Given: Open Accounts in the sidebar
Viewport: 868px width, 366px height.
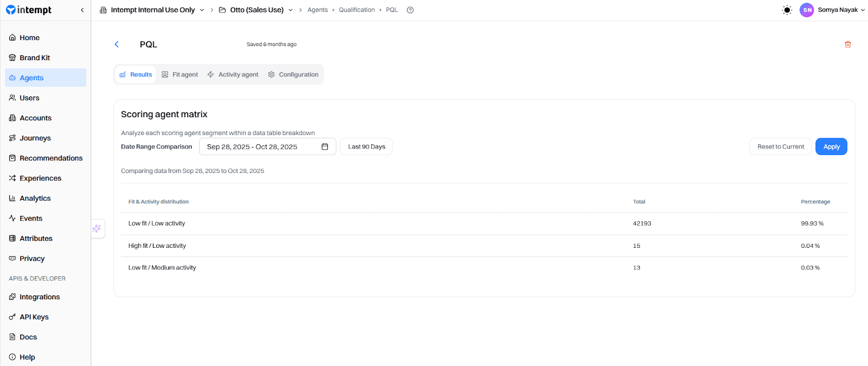Looking at the screenshot, I should (46, 118).
